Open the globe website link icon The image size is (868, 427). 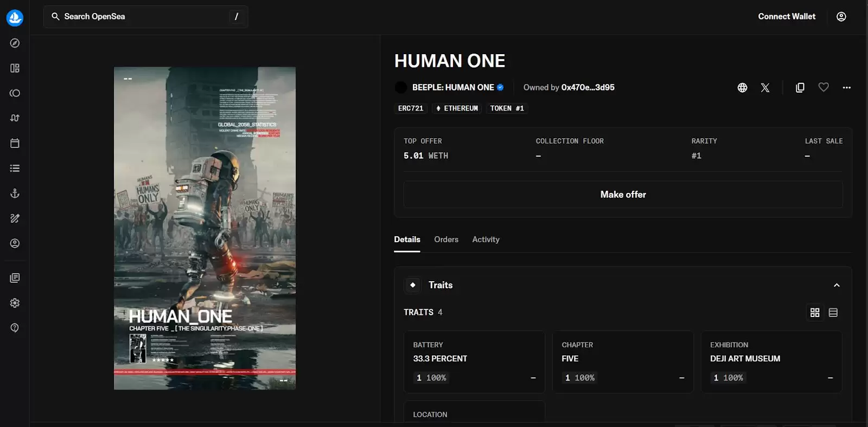point(742,87)
